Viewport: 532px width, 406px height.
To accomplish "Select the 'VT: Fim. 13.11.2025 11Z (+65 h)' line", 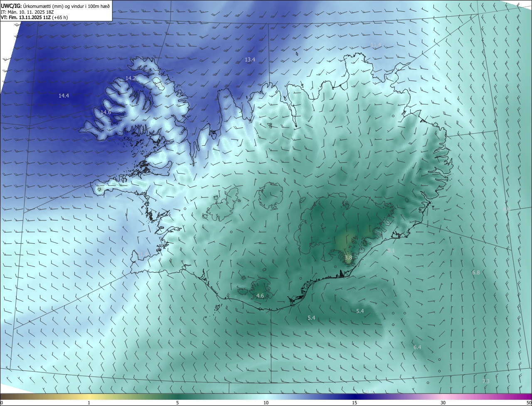I will (34, 17).
